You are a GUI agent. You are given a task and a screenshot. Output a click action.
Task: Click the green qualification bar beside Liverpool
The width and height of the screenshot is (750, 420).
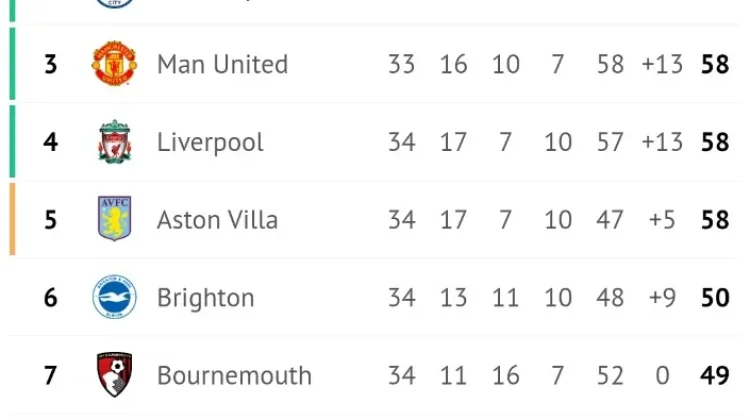pos(12,142)
